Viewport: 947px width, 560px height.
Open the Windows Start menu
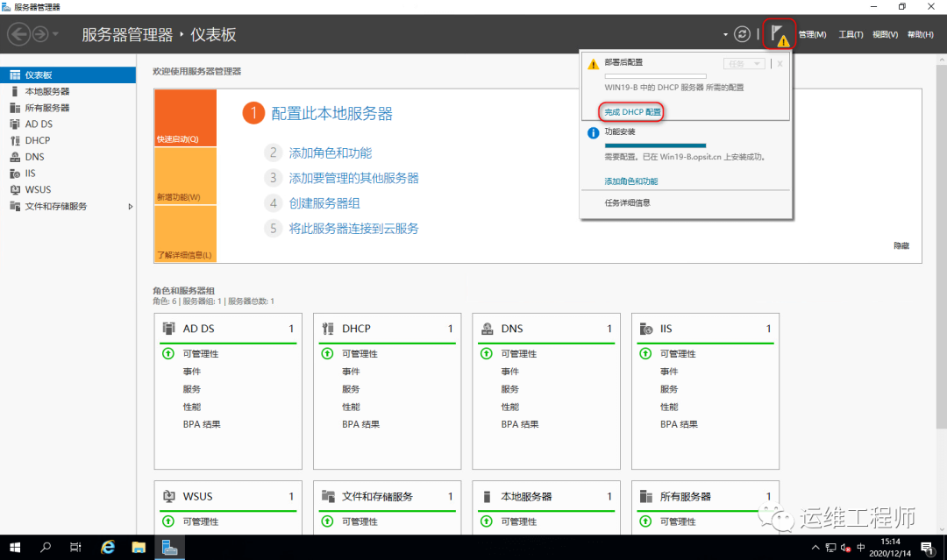pos(15,548)
